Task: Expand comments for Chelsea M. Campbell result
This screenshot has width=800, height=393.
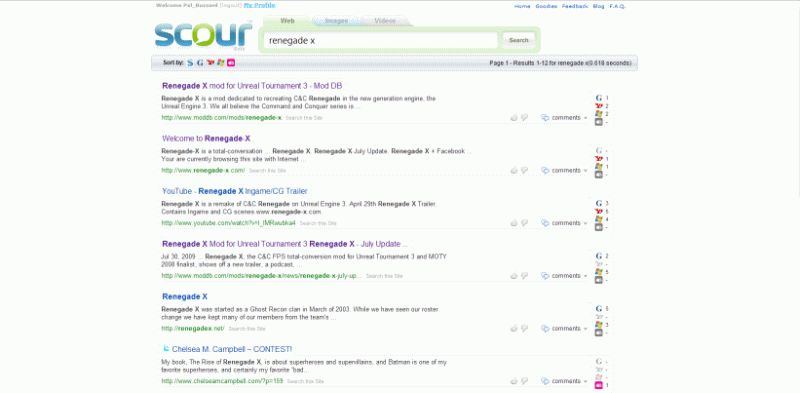Action: pyautogui.click(x=564, y=381)
